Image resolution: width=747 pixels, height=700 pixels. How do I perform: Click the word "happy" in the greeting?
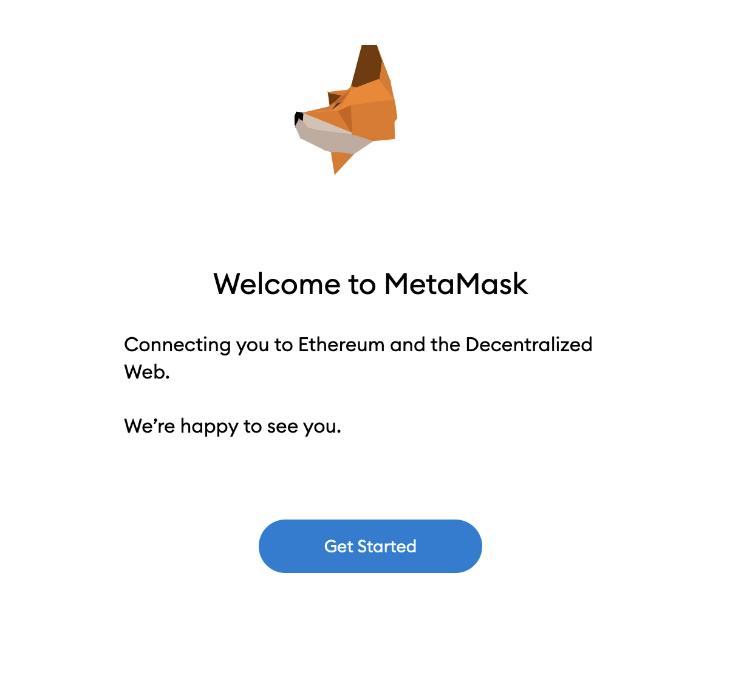(x=210, y=427)
